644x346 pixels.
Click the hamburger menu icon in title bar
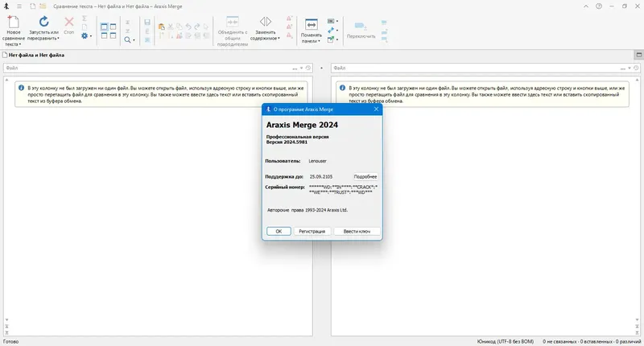[19, 6]
